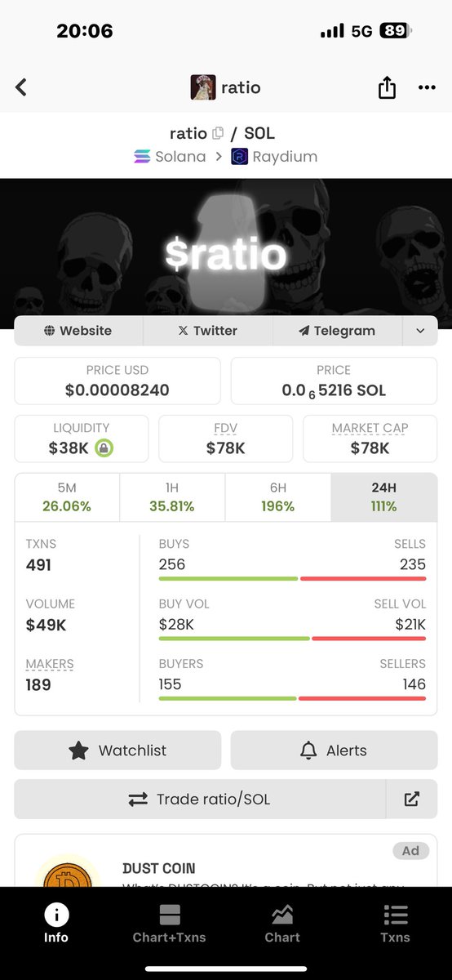Viewport: 452px width, 980px height.
Task: Select the 1H timeframe tab
Action: tap(172, 497)
